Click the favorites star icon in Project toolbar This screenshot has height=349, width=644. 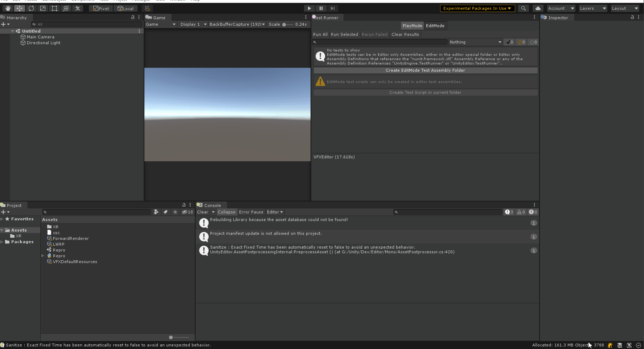(175, 212)
